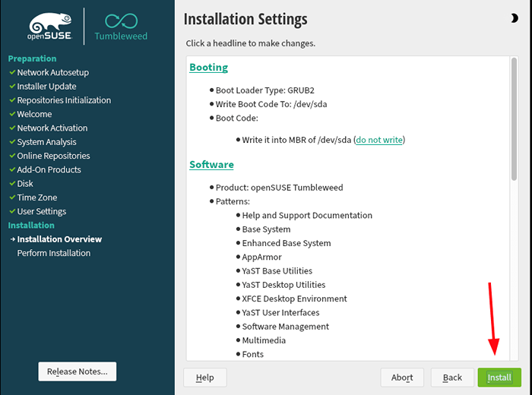
Task: Select the Online Repositories step
Action: (53, 156)
